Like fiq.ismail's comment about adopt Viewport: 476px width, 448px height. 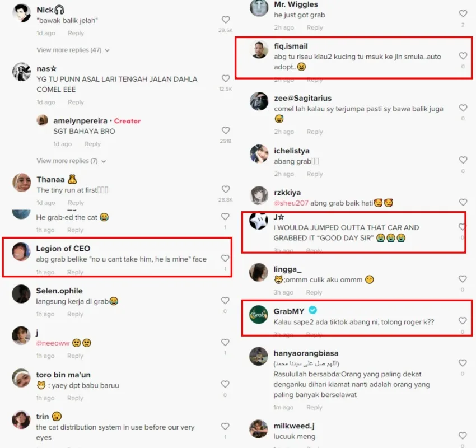463,56
